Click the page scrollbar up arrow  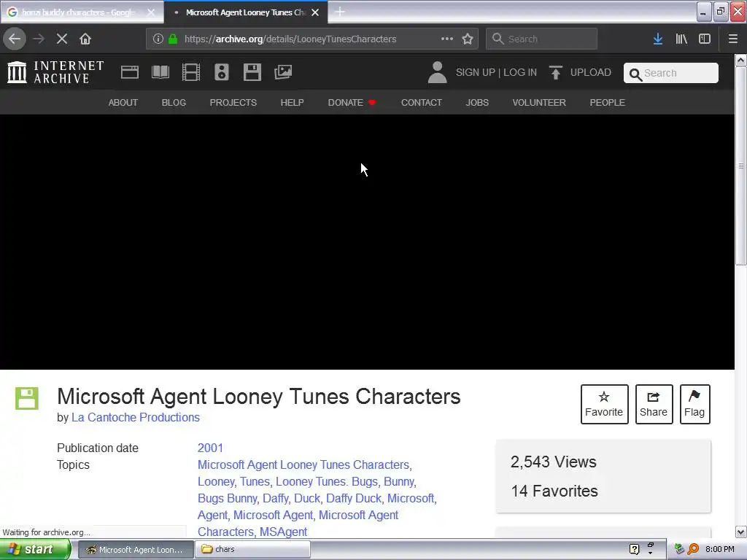(740, 60)
